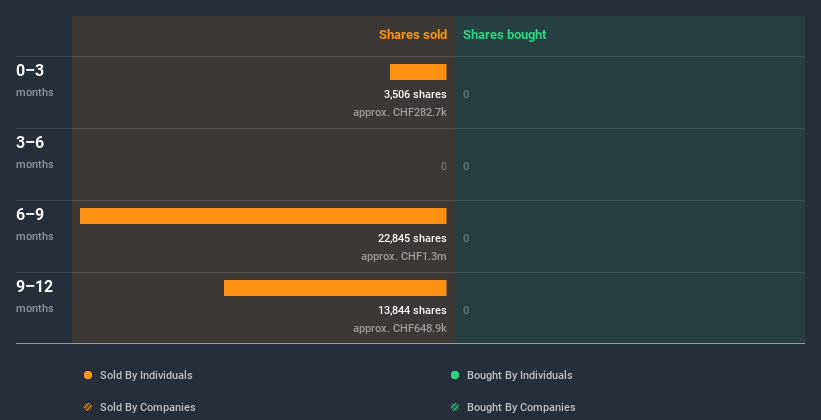The width and height of the screenshot is (821, 420).
Task: Click shares bought zero in 6–9 months row
Action: pyautogui.click(x=466, y=238)
